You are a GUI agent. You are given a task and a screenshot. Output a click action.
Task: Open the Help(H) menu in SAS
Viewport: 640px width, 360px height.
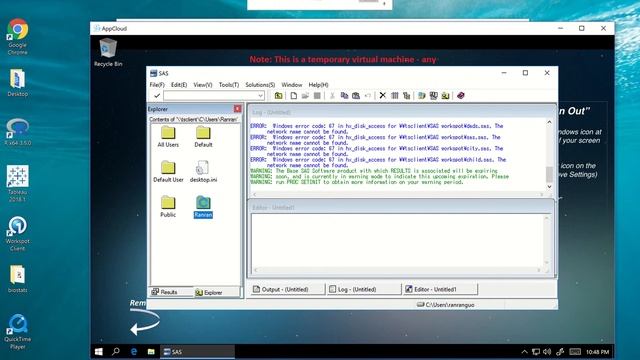click(318, 85)
